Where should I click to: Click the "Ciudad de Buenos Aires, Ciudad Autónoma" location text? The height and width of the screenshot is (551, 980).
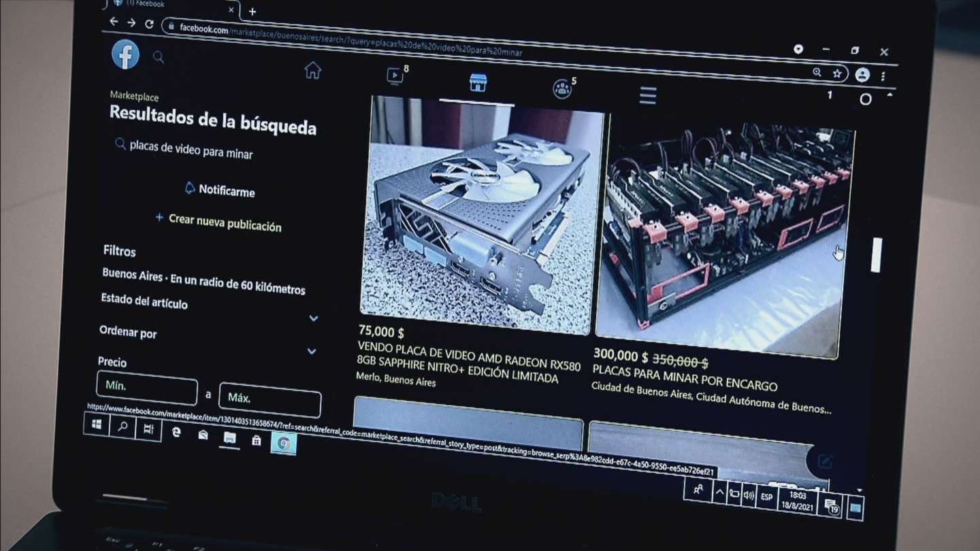tap(711, 399)
